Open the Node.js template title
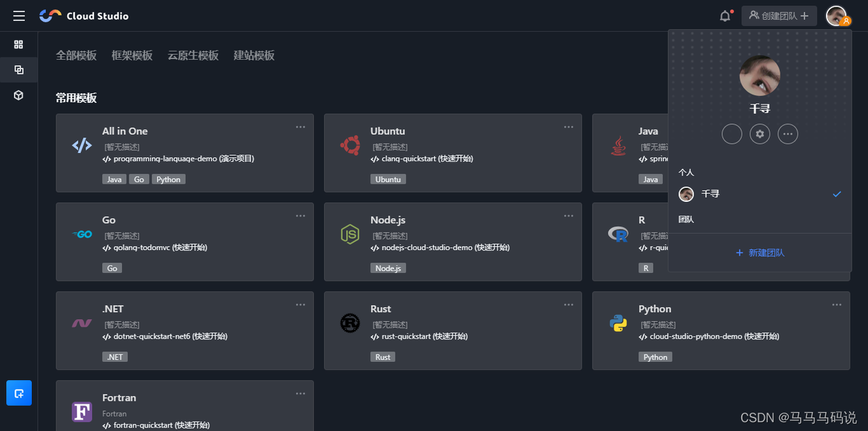Screen dimensions: 868x431 (x=388, y=220)
